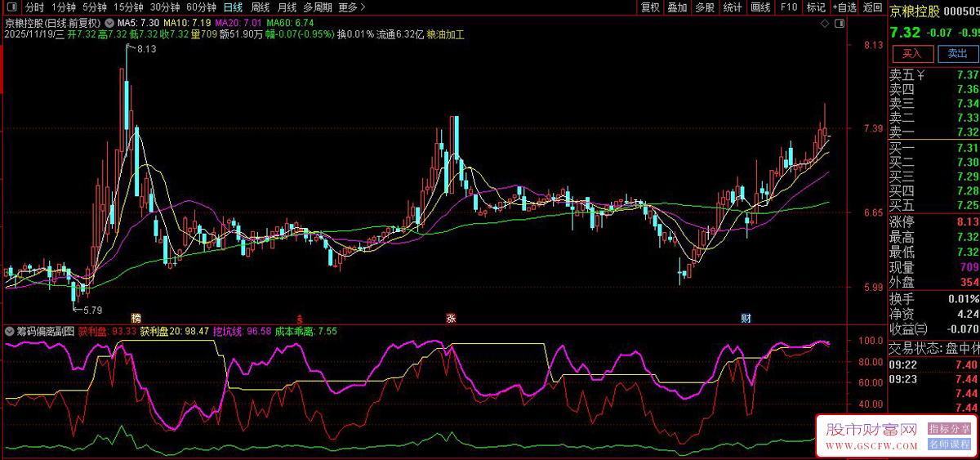Screen dimensions: 980x460
Task: Open the 画线 drawing tools
Action: [x=760, y=7]
